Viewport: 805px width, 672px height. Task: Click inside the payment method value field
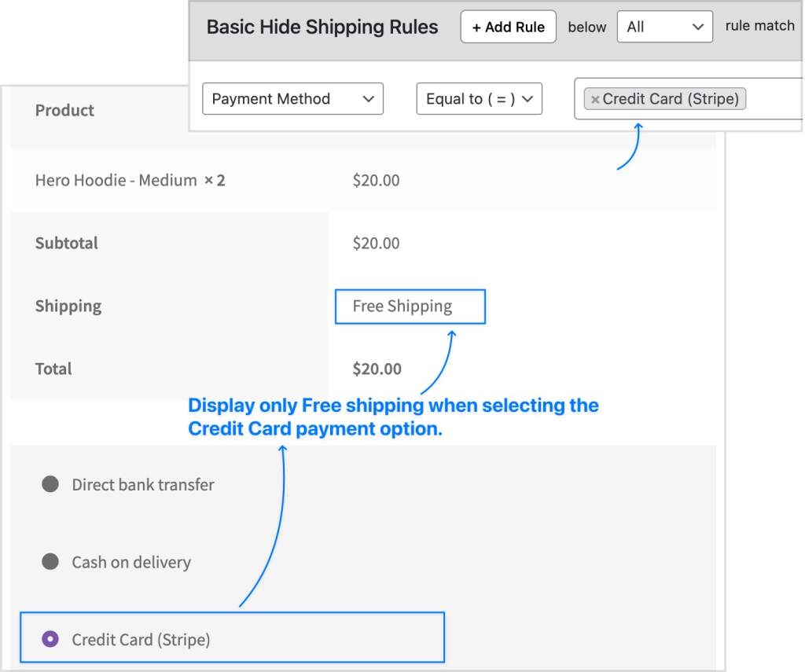point(773,98)
